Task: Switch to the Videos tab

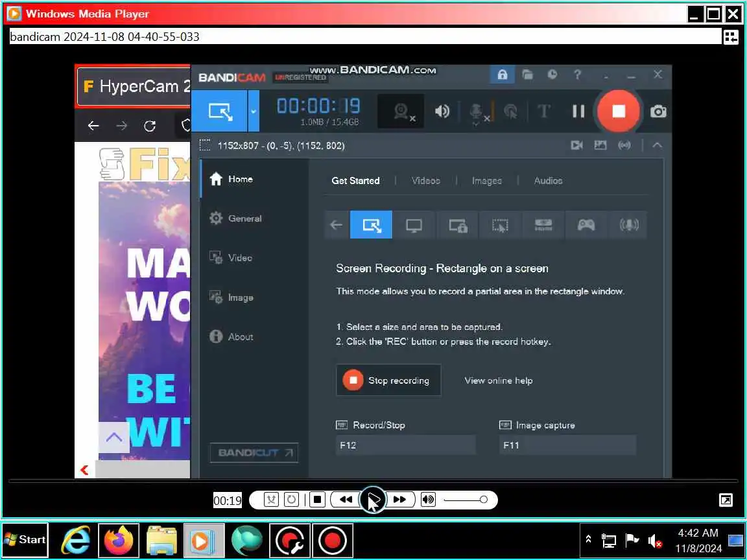Action: click(x=425, y=180)
